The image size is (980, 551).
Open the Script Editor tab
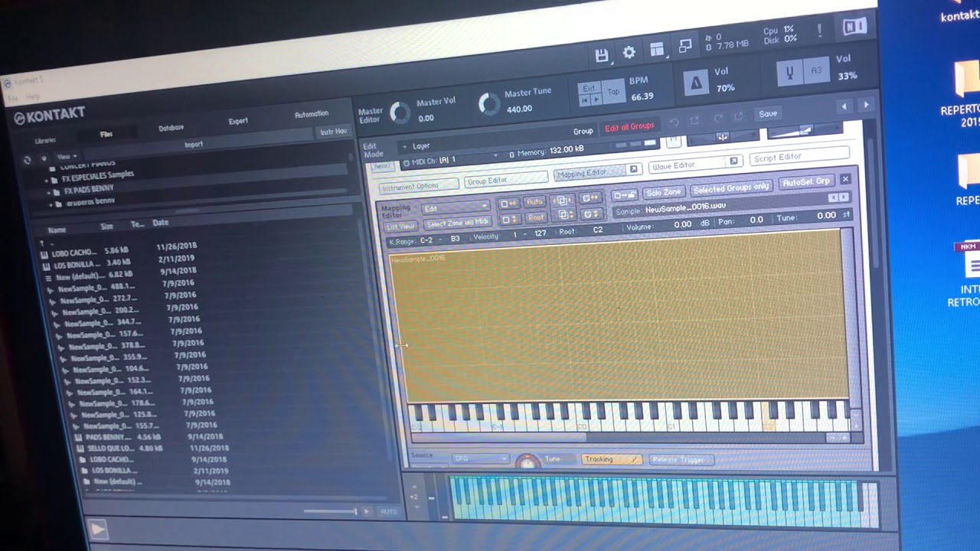coord(799,156)
